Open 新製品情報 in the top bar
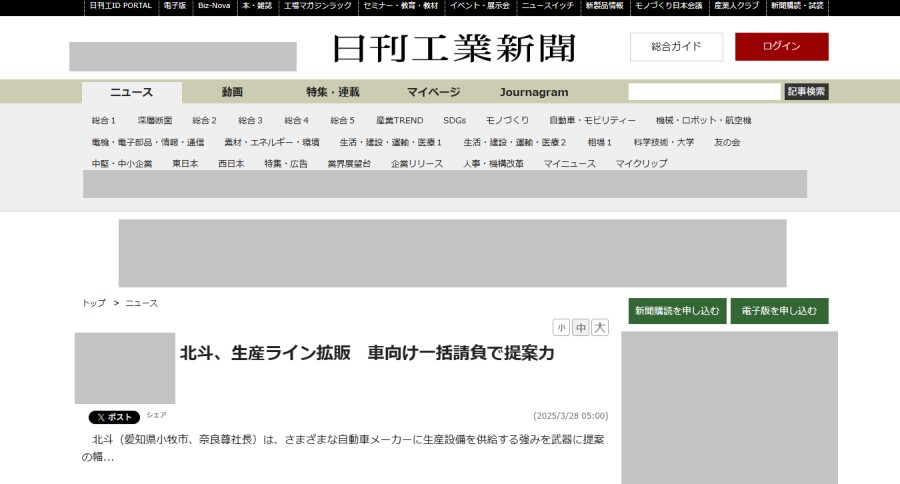 (604, 6)
